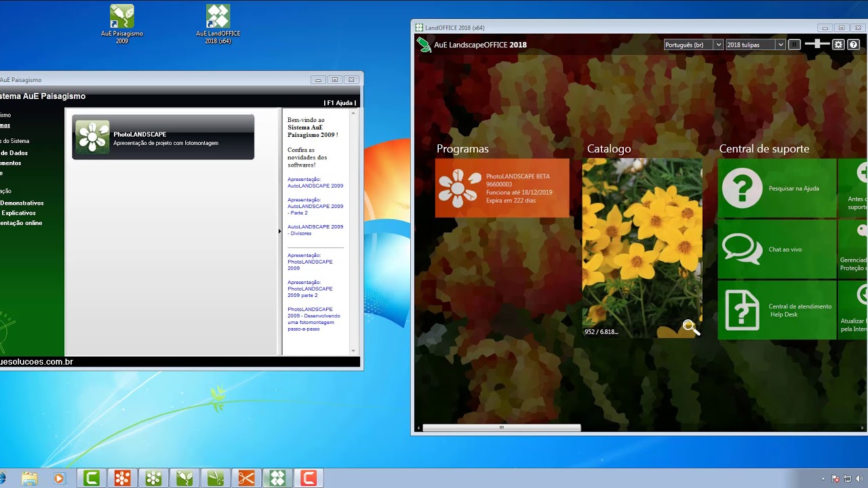Screen dimensions: 868x488
Task: Open link PhotoLANDSCAPE 2009 parte 2
Action: coord(310,289)
